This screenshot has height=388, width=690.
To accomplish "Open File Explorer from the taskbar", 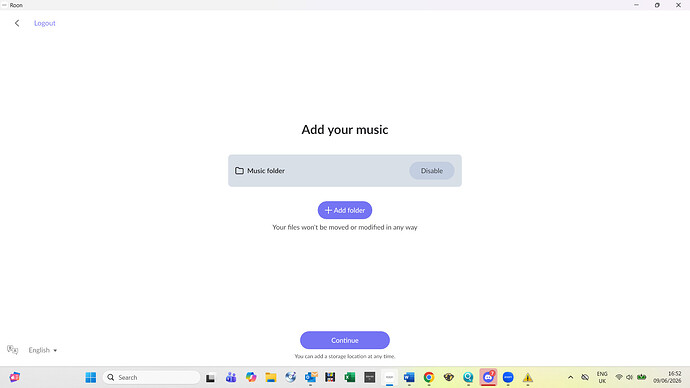I will (271, 377).
